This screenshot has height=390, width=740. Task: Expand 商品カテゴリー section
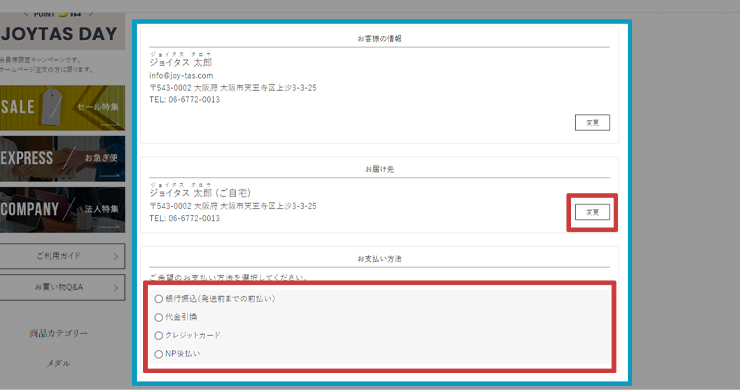click(x=59, y=333)
